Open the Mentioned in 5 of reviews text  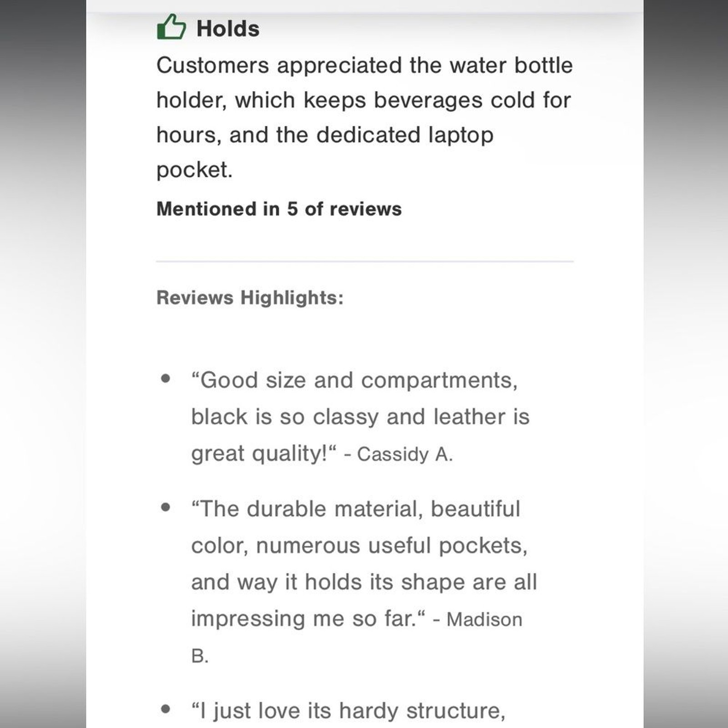click(279, 209)
